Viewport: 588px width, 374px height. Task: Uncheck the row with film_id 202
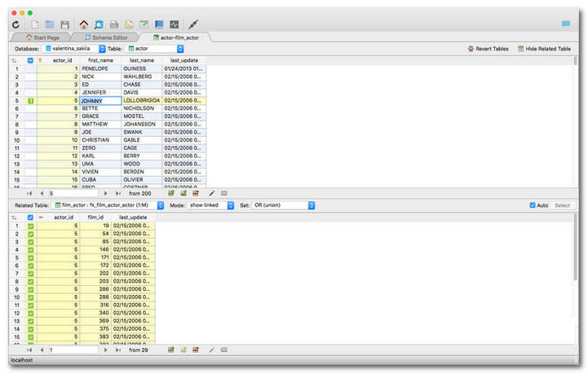(x=31, y=274)
